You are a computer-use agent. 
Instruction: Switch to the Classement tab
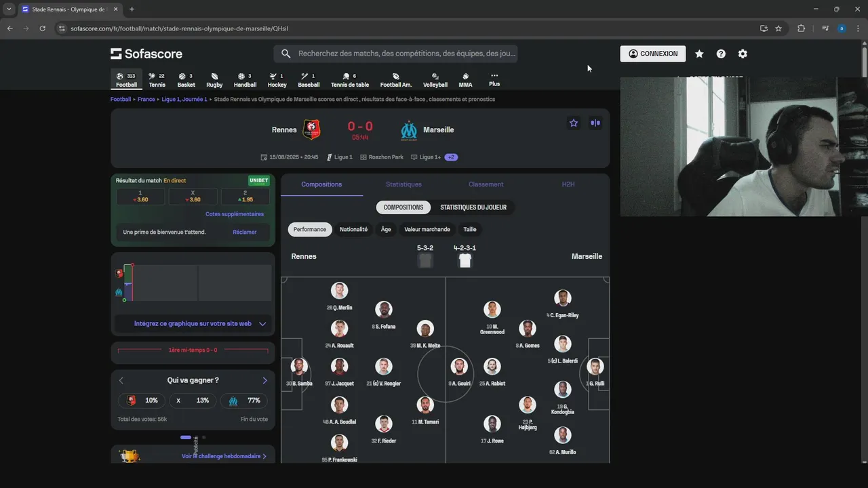click(486, 184)
